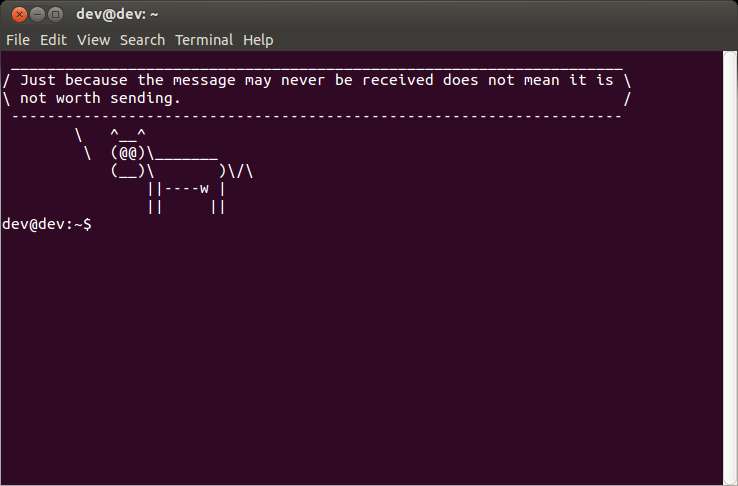
Task: Click the word "Just" in the speech bubble
Action: 38,80
